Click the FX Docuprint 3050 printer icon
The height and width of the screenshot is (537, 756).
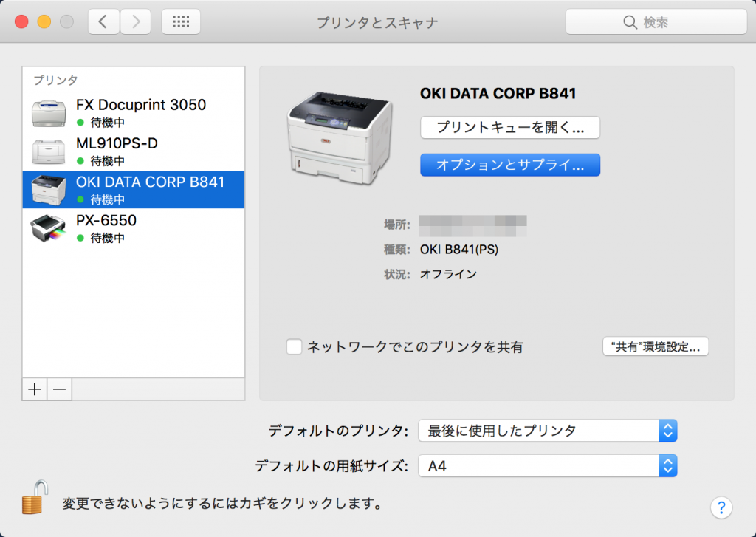click(49, 112)
